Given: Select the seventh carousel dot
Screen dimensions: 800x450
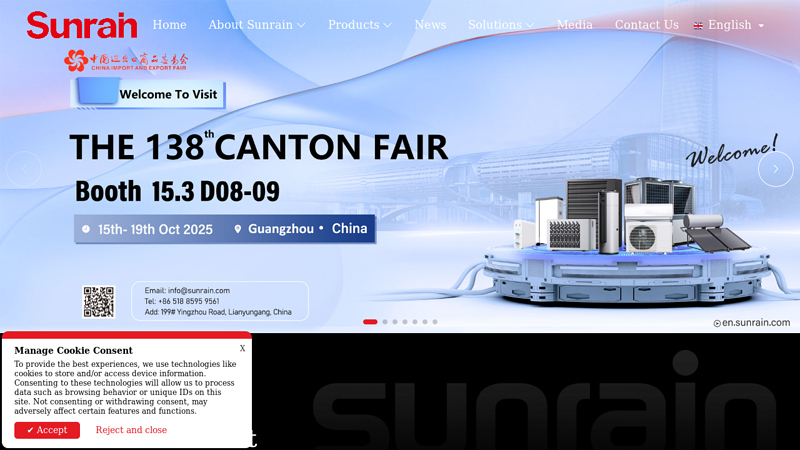Looking at the screenshot, I should coord(435,322).
